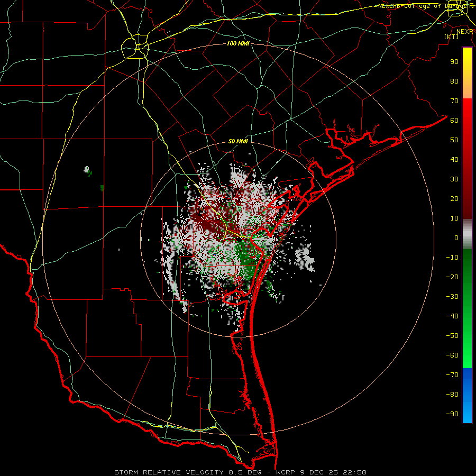Select the -60 value on velocity scale

452,355
